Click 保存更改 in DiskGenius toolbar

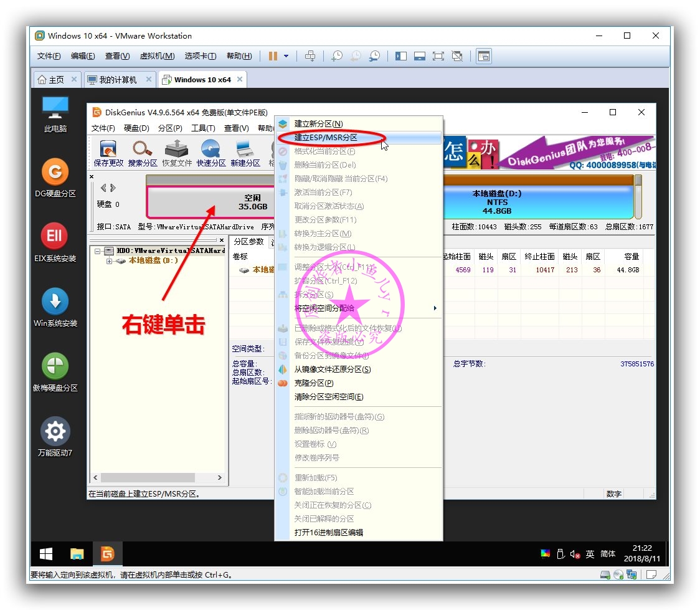pos(108,153)
